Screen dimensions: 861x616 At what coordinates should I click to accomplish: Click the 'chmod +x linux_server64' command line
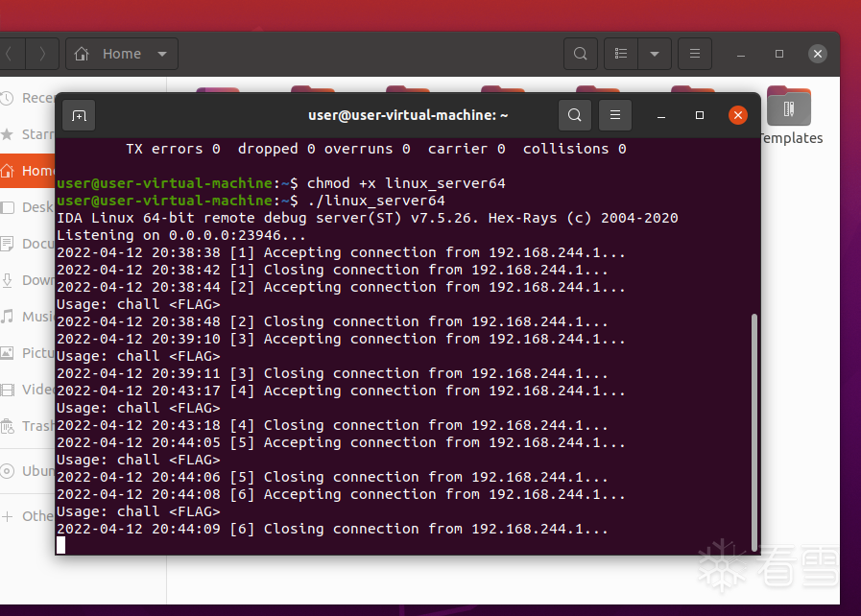(x=281, y=183)
